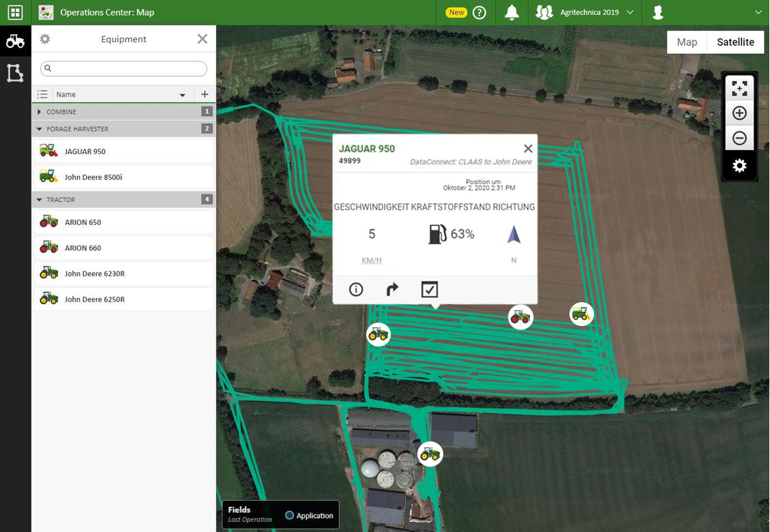Click the fit-to-extent map icon

pos(739,88)
